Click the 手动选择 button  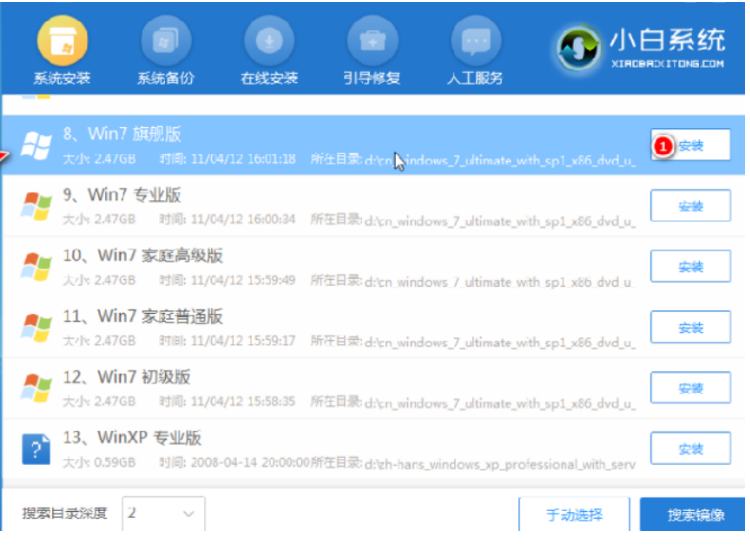[574, 515]
